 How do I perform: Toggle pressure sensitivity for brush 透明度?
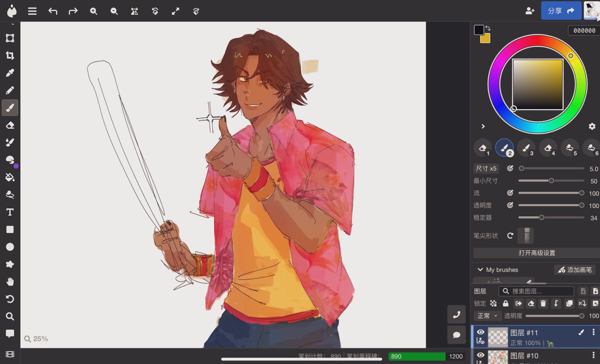(x=510, y=205)
